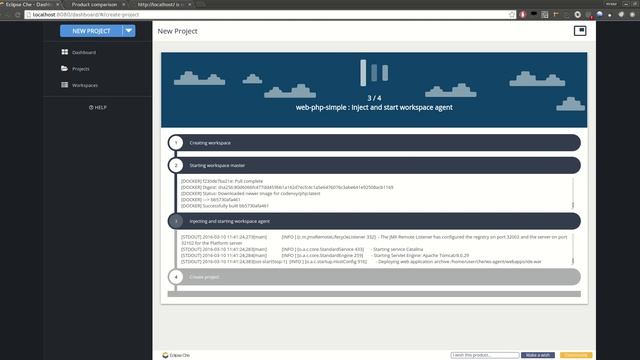The height and width of the screenshot is (360, 640).
Task: Close the http://localhost browser tab
Action: pyautogui.click(x=189, y=4)
